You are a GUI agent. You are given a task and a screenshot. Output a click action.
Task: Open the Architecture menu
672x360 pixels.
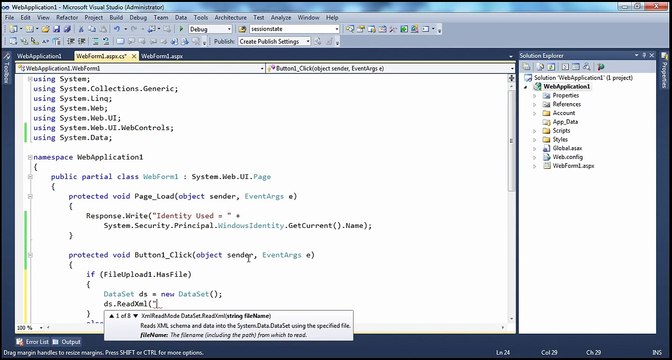(x=231, y=18)
